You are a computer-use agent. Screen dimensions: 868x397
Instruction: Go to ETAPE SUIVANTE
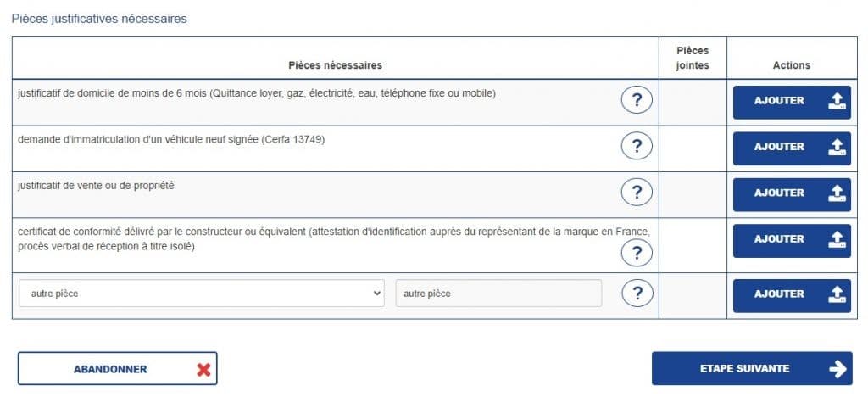[x=752, y=368]
